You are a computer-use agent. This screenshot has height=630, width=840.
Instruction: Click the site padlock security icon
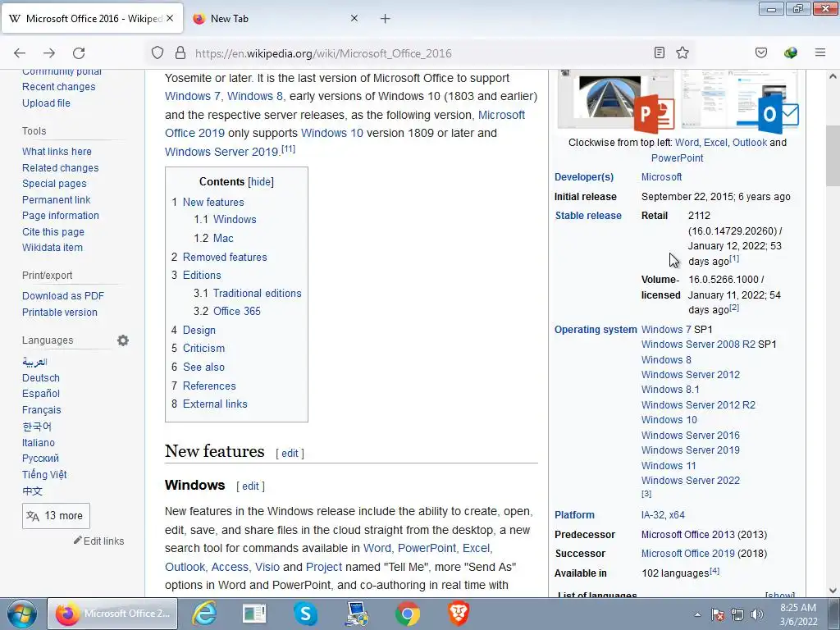(x=180, y=52)
